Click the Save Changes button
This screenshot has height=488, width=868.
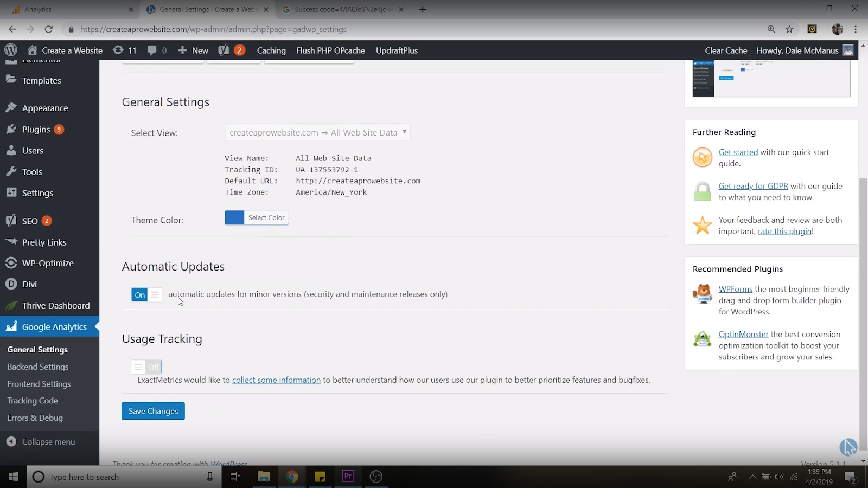(153, 411)
